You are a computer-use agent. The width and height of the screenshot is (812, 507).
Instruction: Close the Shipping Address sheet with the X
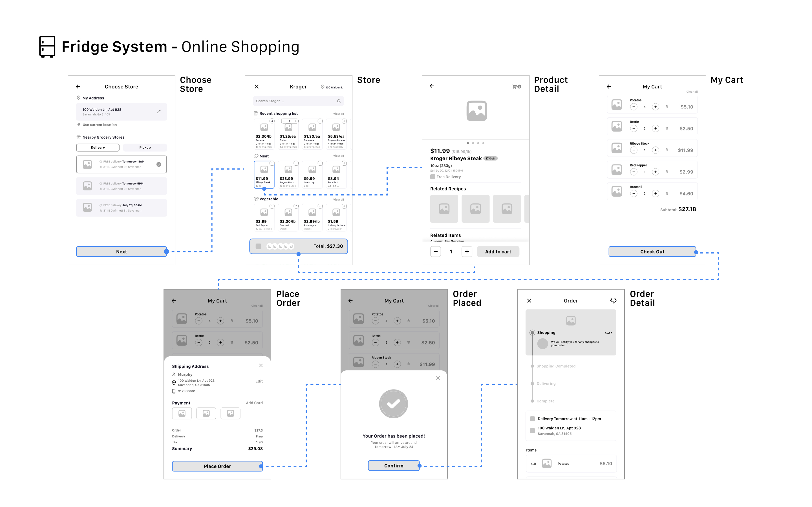tap(261, 366)
